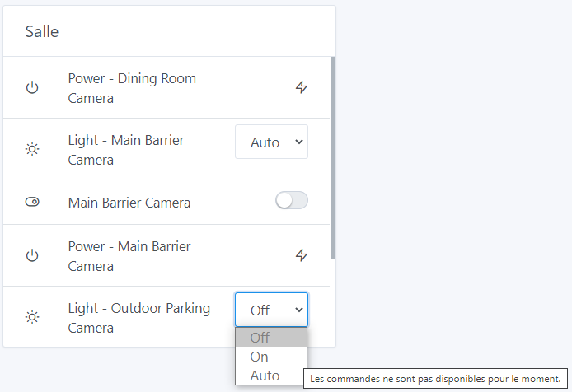Select the Off option in dropdown list
This screenshot has height=392, width=572.
(x=271, y=338)
